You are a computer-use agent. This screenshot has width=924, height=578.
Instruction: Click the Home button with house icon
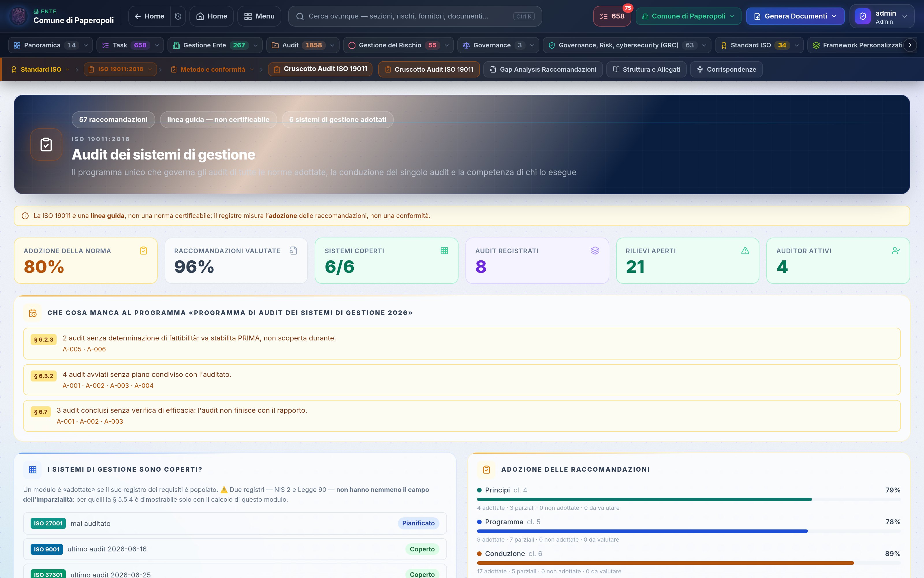pos(212,16)
